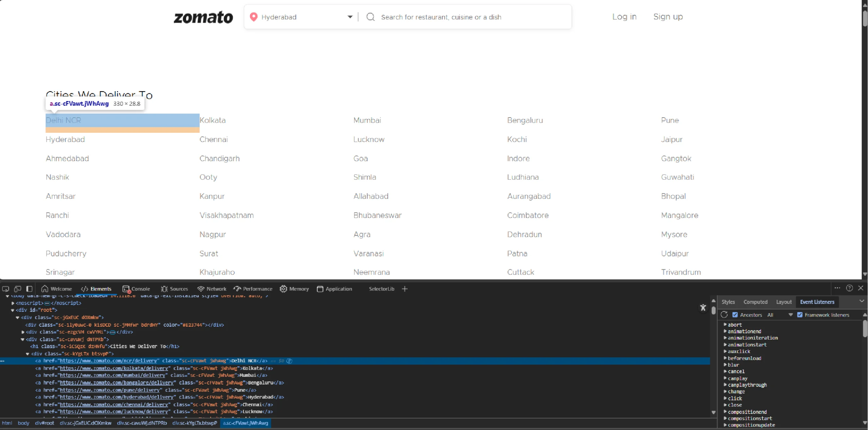Viewport: 868px width, 430px height.
Task: Expand the canplay event listener
Action: pyautogui.click(x=725, y=378)
